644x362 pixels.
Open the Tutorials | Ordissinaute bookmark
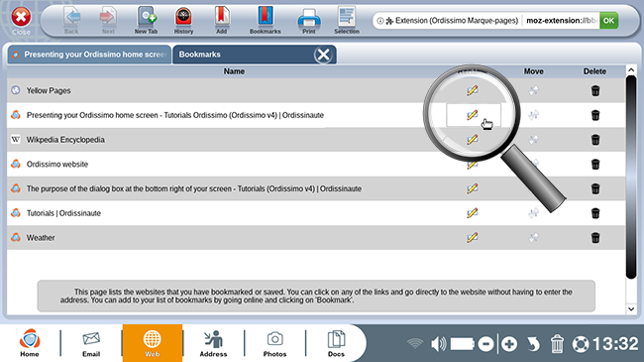[x=63, y=213]
